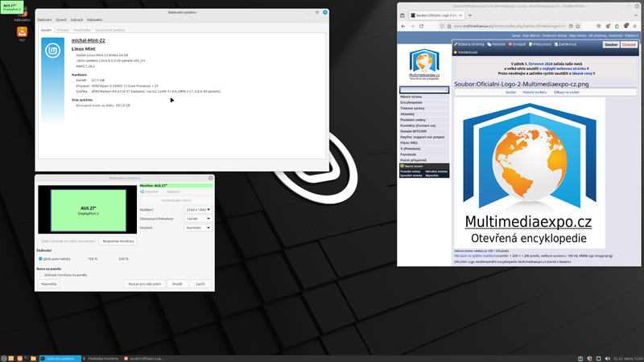The height and width of the screenshot is (362, 644).
Task: Open a new Firefox tab with plus icon
Action: [470, 14]
